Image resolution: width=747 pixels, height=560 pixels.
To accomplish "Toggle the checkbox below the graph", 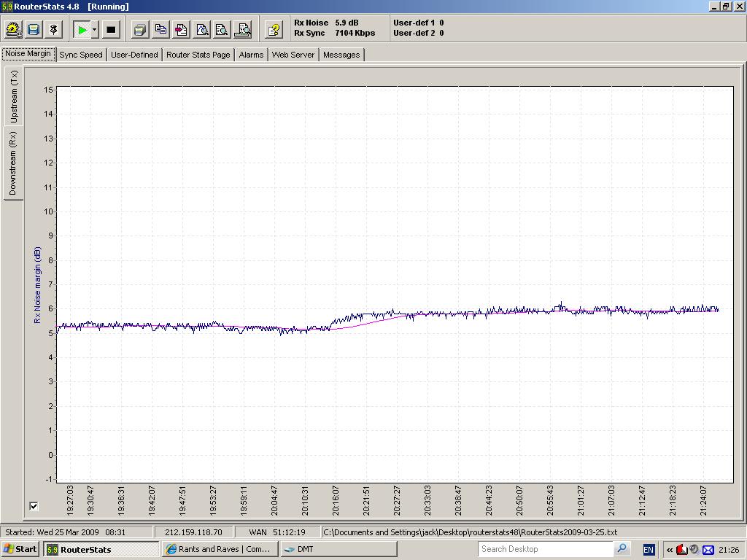I will [x=34, y=506].
